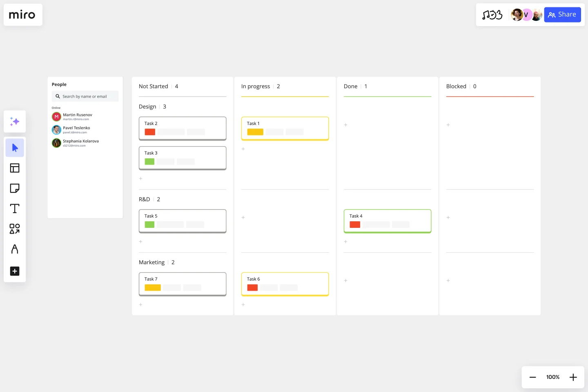Open more tools plus button in sidebar
Screen dimensions: 588x392
click(x=15, y=271)
